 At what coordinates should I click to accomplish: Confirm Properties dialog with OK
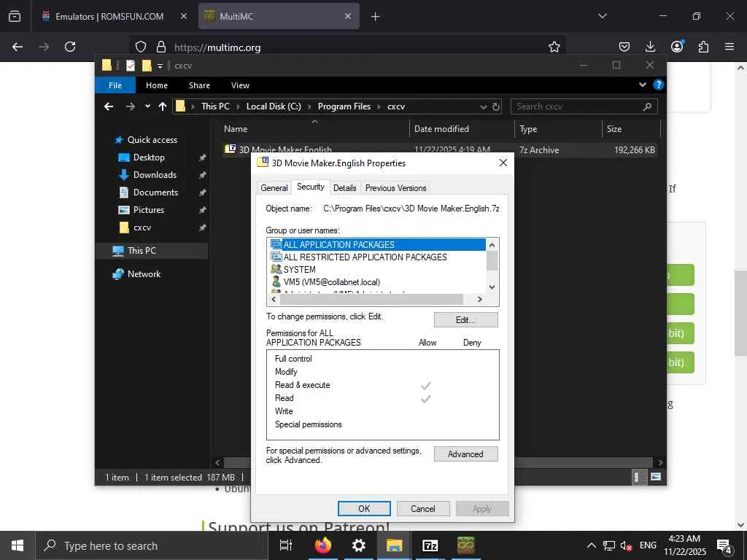(364, 508)
